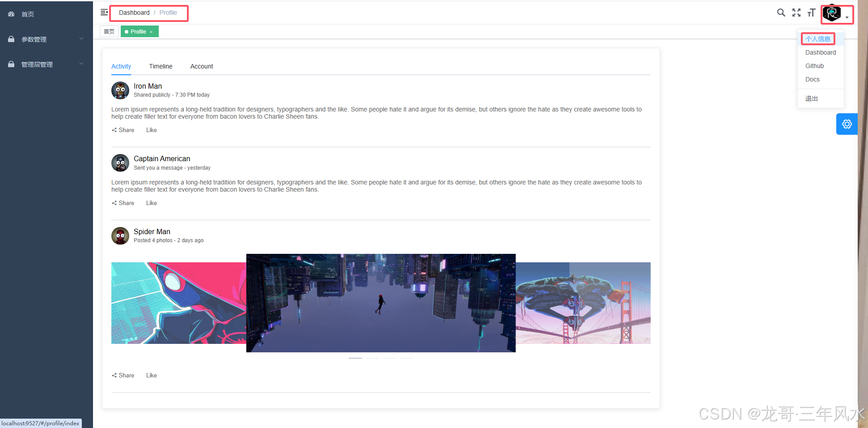Viewport: 868px width, 428px height.
Task: Open the 首页 tag view
Action: pyautogui.click(x=109, y=31)
